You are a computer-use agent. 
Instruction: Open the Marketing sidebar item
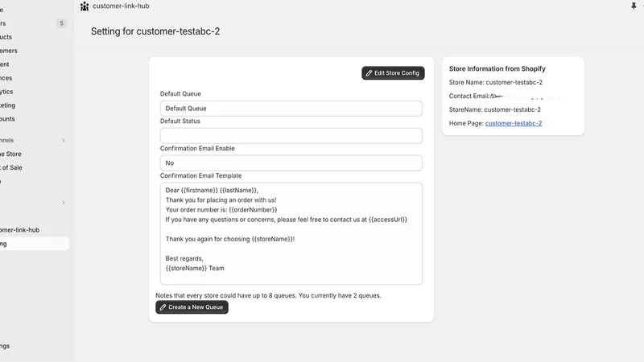(x=7, y=105)
